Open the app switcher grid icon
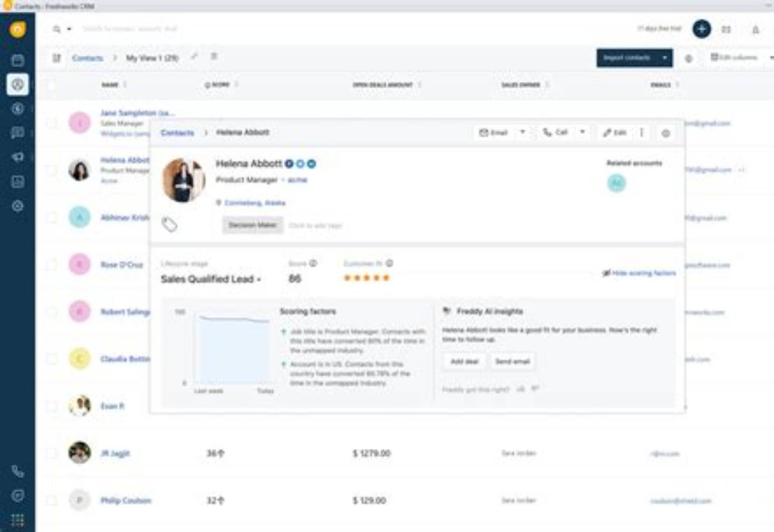 click(x=17, y=520)
